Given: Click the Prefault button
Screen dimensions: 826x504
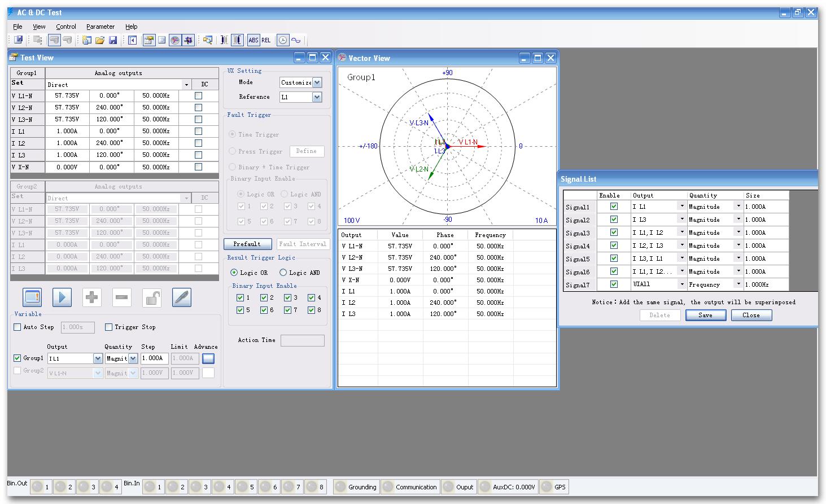Looking at the screenshot, I should [x=247, y=244].
